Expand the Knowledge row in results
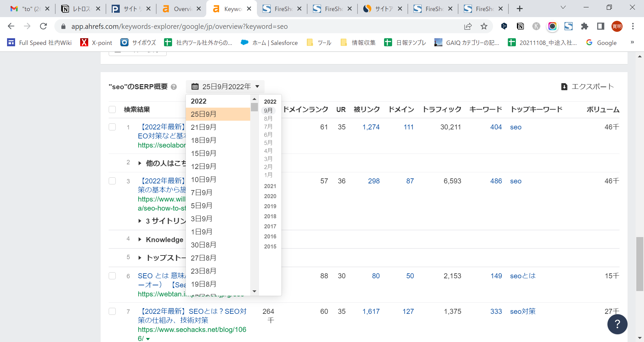This screenshot has width=644, height=342. [x=140, y=239]
